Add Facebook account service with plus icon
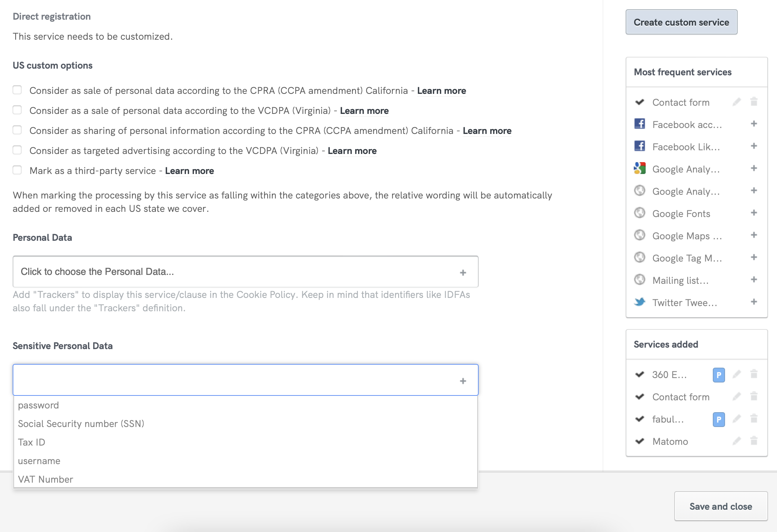This screenshot has height=532, width=777. [754, 124]
